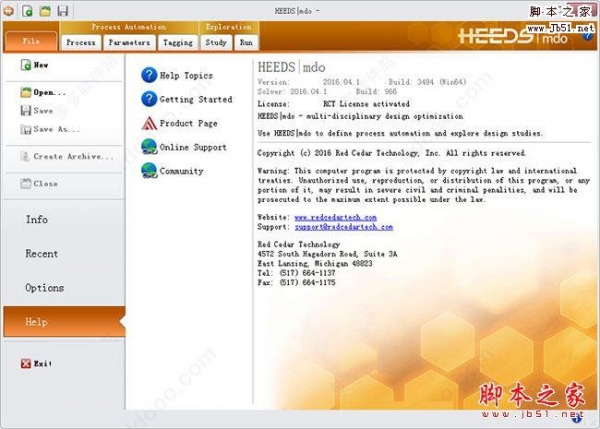Choose Exit from the File menu

click(42, 364)
